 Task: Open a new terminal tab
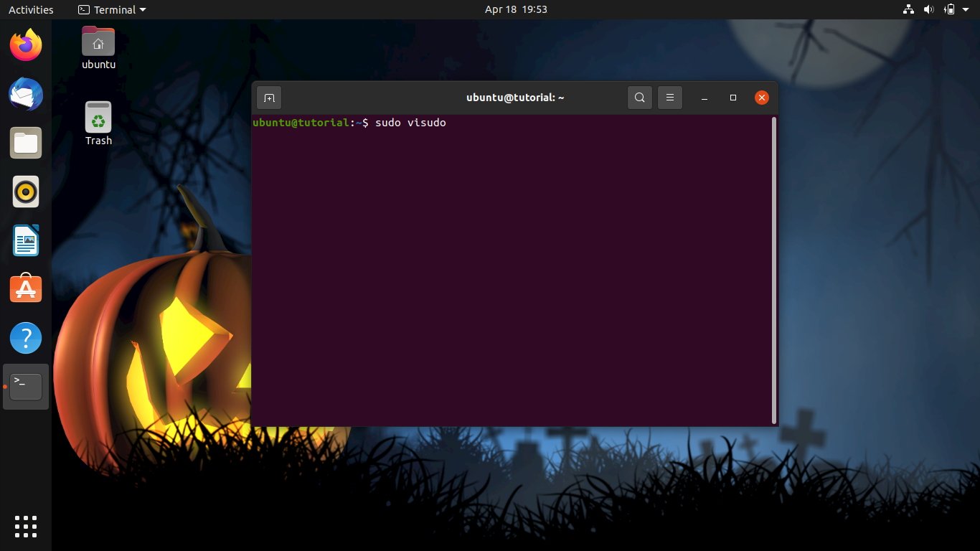pyautogui.click(x=268, y=98)
